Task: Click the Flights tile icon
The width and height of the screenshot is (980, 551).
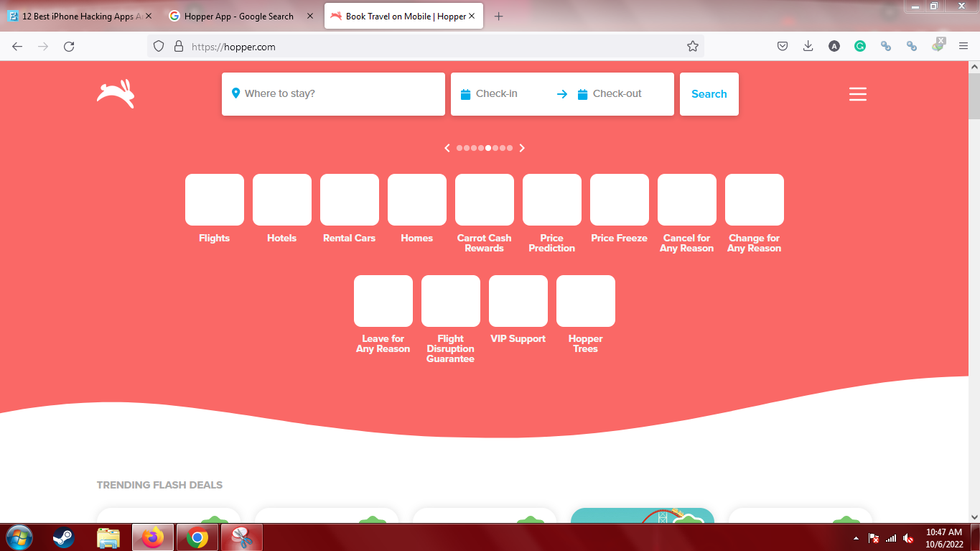Action: pos(215,200)
